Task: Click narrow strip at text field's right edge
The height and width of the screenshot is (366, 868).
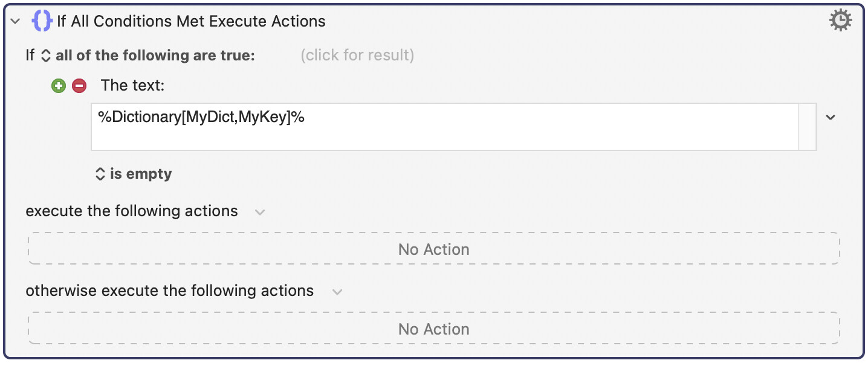Action: pyautogui.click(x=807, y=126)
